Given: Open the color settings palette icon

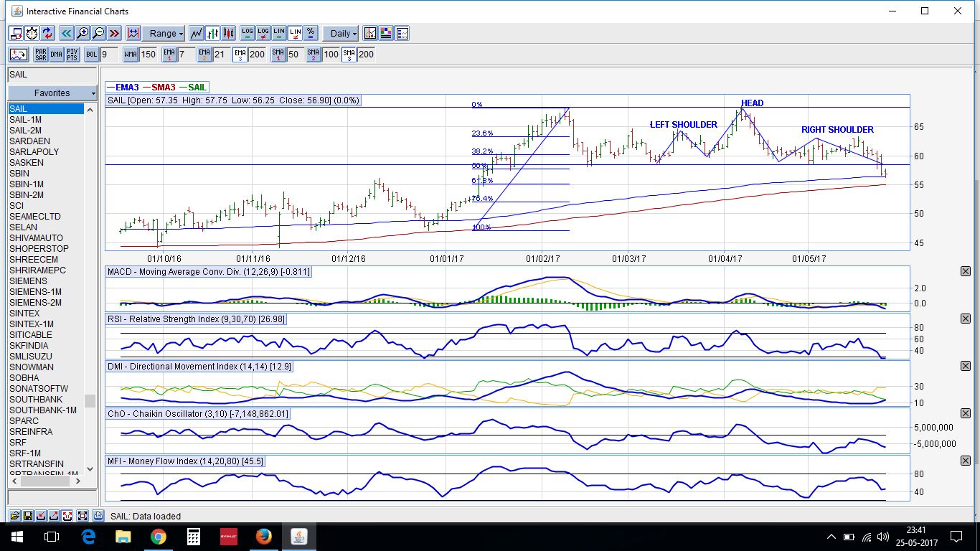Looking at the screenshot, I should (x=386, y=33).
